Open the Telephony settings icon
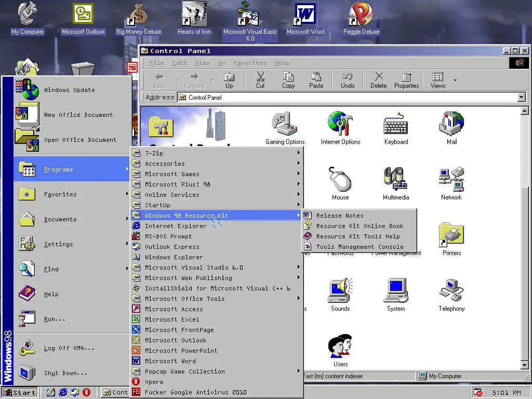 click(x=451, y=295)
